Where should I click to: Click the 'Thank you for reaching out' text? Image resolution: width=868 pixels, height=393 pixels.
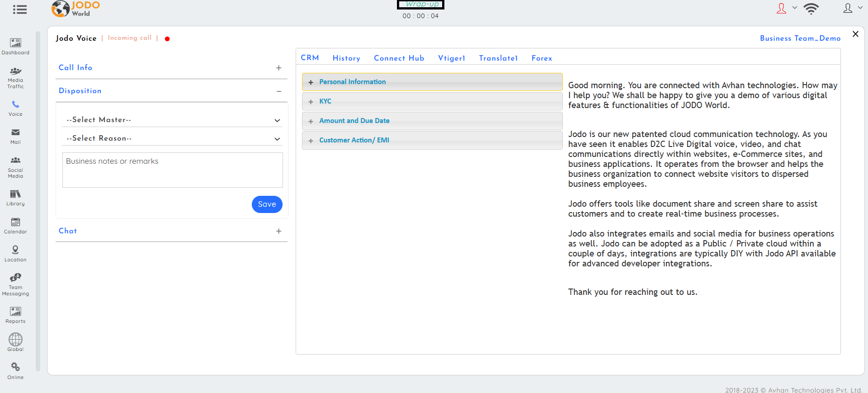(x=633, y=292)
